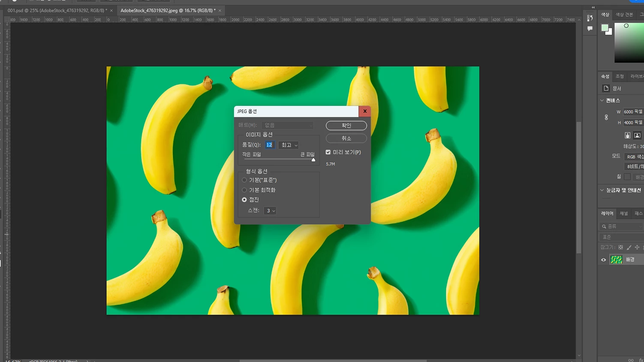
Task: Open the 스캔 scans dropdown
Action: coord(270,211)
